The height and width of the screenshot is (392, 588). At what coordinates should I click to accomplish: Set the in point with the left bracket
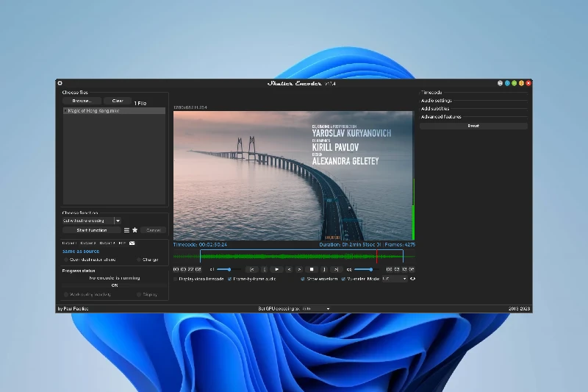265,269
